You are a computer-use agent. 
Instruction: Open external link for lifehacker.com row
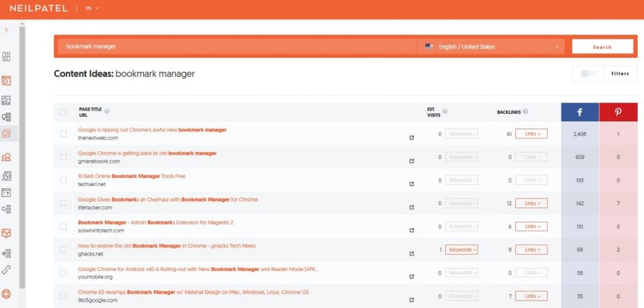pyautogui.click(x=412, y=207)
